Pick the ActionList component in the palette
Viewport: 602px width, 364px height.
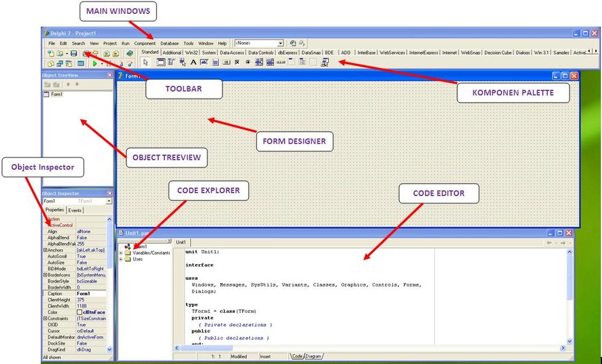(325, 62)
